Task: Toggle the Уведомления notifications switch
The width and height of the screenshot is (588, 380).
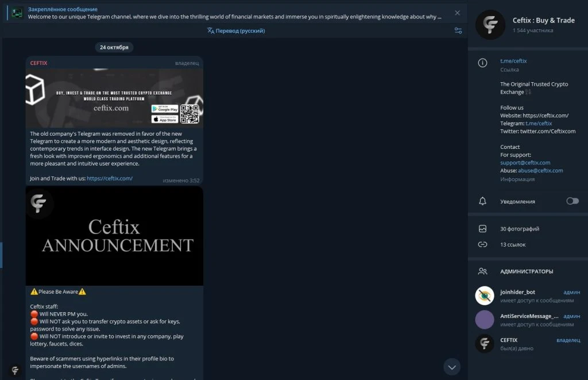Action: (x=572, y=201)
